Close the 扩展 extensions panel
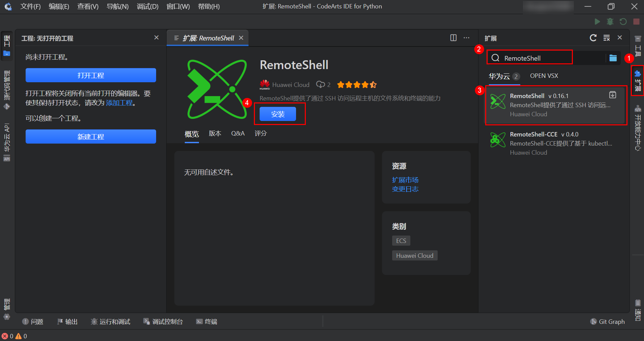The height and width of the screenshot is (341, 644). 620,37
